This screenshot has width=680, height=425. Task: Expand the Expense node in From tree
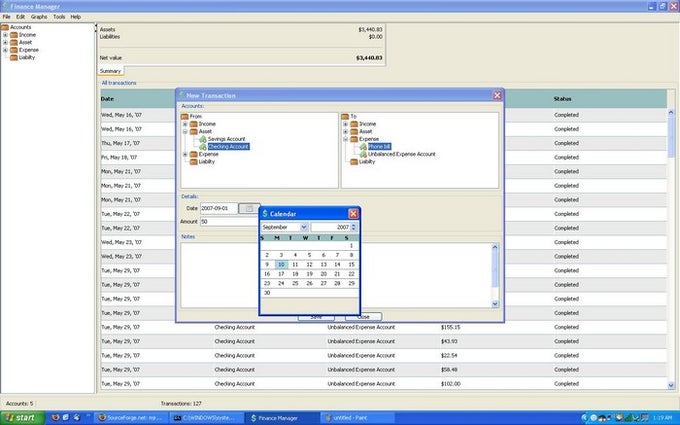pos(185,154)
